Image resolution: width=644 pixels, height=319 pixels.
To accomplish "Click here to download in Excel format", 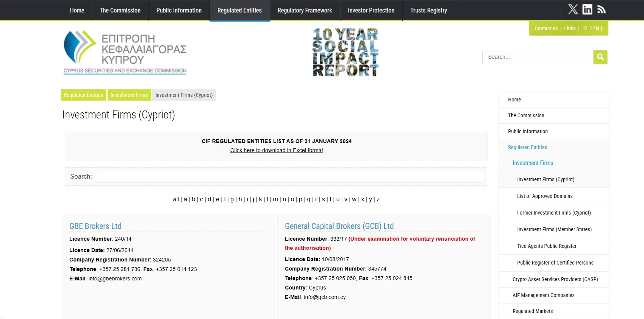I will point(277,150).
